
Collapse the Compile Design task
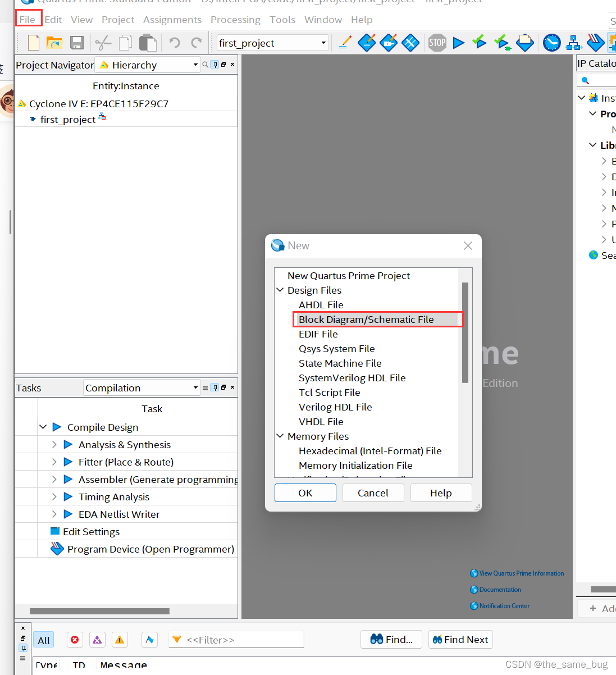(43, 427)
